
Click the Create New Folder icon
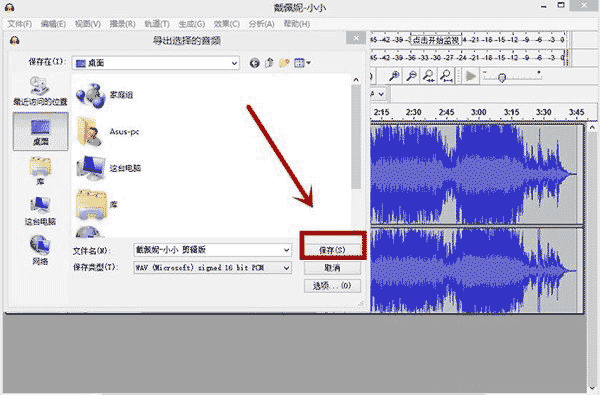[x=284, y=63]
